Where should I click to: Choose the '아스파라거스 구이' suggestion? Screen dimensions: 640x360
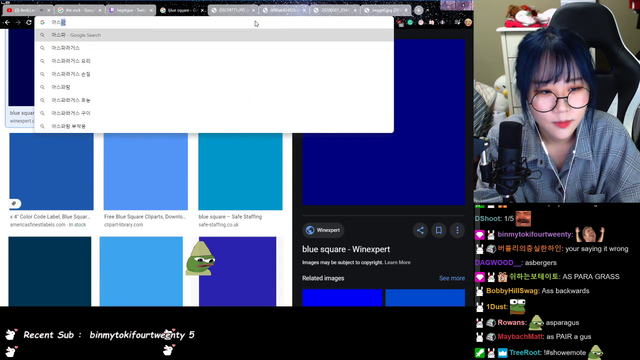[214, 113]
